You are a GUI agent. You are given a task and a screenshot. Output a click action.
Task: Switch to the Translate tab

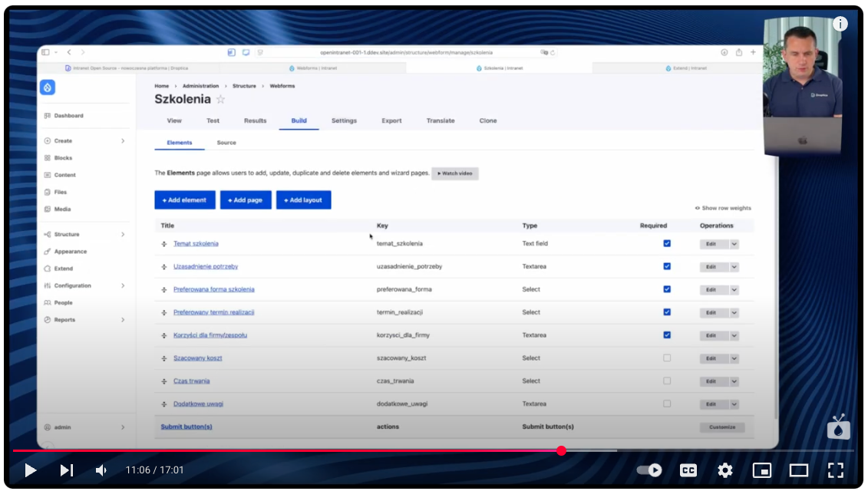(441, 120)
